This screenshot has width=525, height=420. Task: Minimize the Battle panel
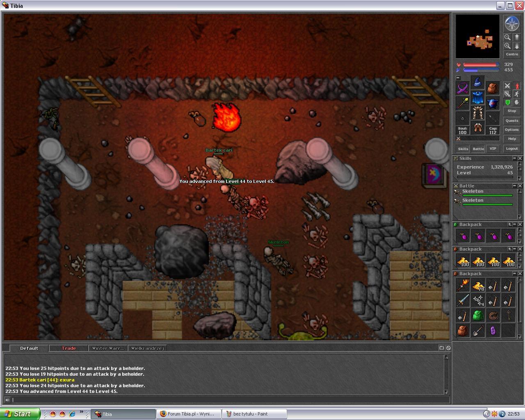point(514,186)
